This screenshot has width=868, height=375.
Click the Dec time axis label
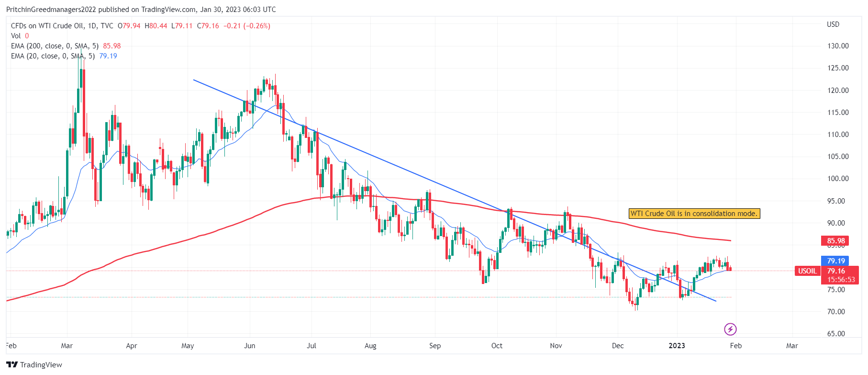[618, 346]
